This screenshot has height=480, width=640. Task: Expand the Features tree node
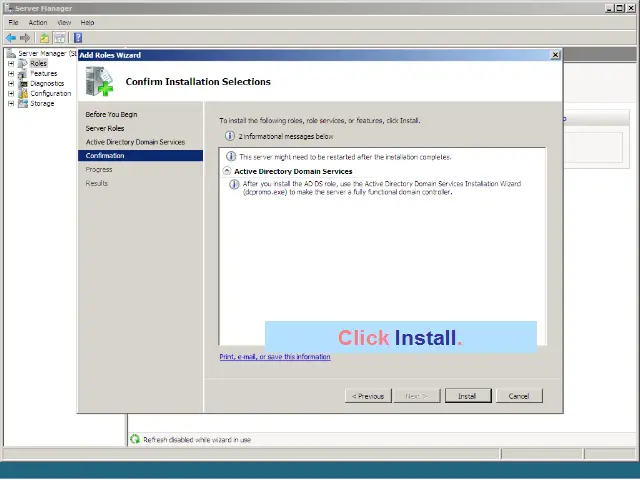(11, 73)
